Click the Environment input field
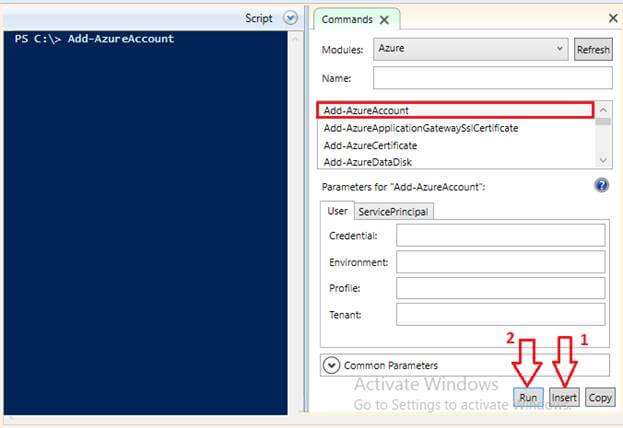The width and height of the screenshot is (623, 428). coord(501,262)
